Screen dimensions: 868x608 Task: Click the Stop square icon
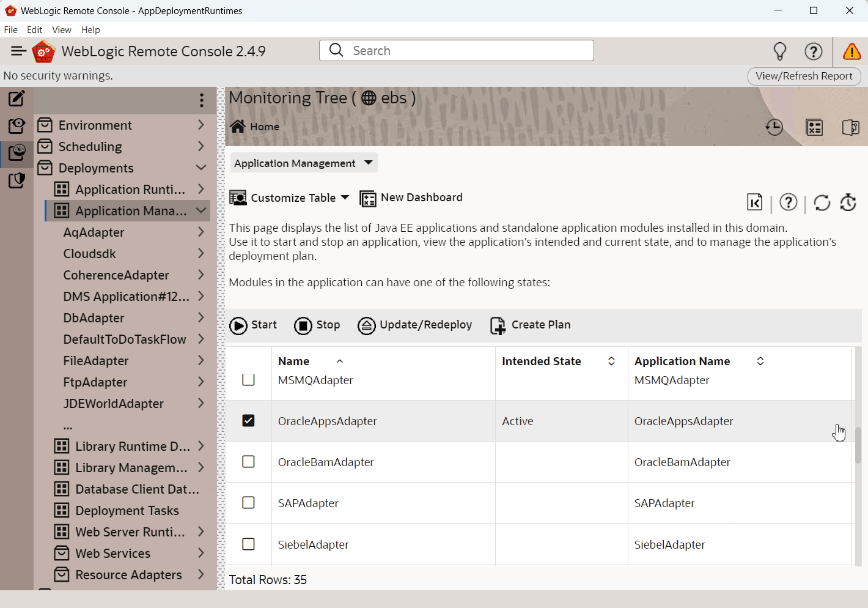point(303,325)
